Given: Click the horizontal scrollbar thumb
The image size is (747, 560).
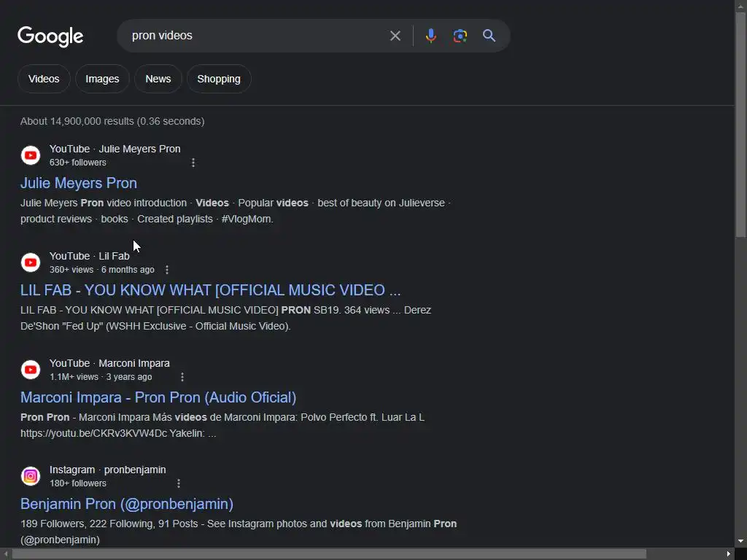Looking at the screenshot, I should (329, 554).
